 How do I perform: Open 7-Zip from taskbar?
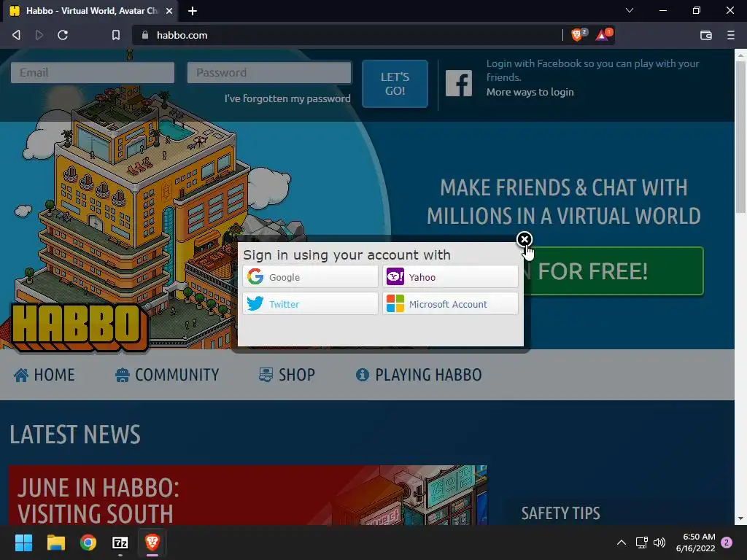pyautogui.click(x=120, y=542)
